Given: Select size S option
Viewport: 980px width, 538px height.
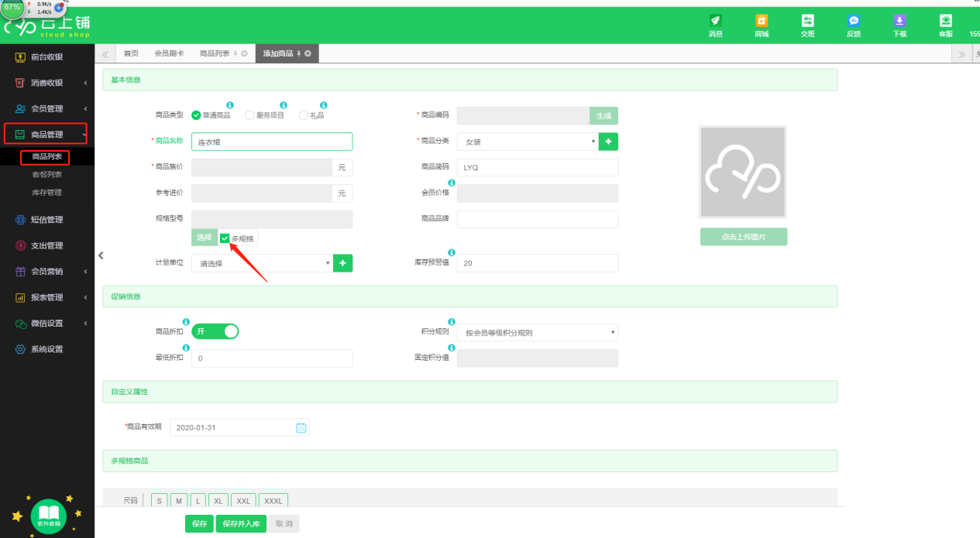Looking at the screenshot, I should click(159, 501).
